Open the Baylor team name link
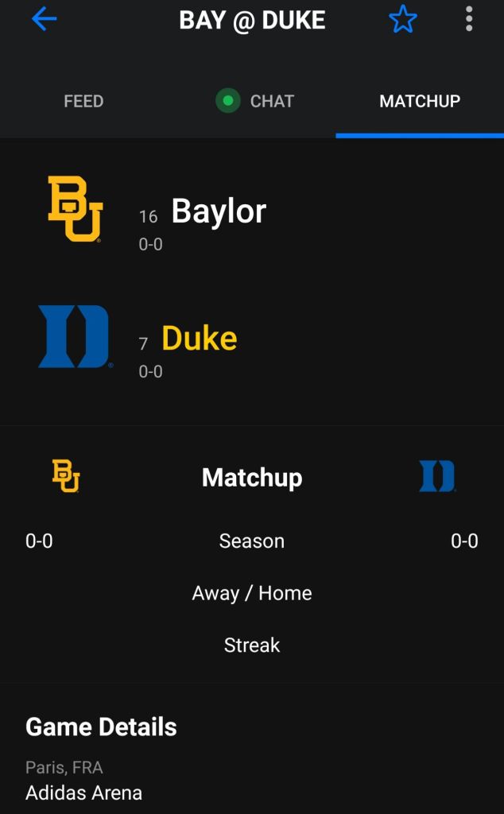This screenshot has width=504, height=814. (219, 211)
